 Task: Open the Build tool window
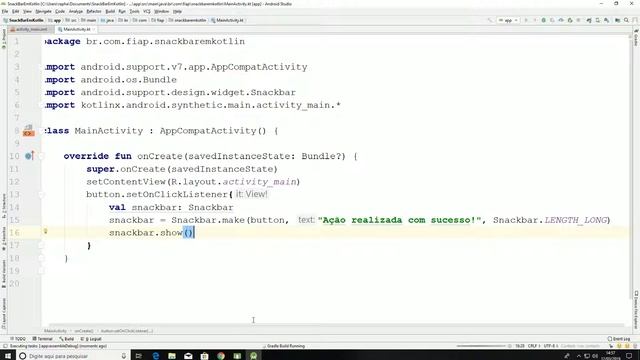click(x=67, y=339)
